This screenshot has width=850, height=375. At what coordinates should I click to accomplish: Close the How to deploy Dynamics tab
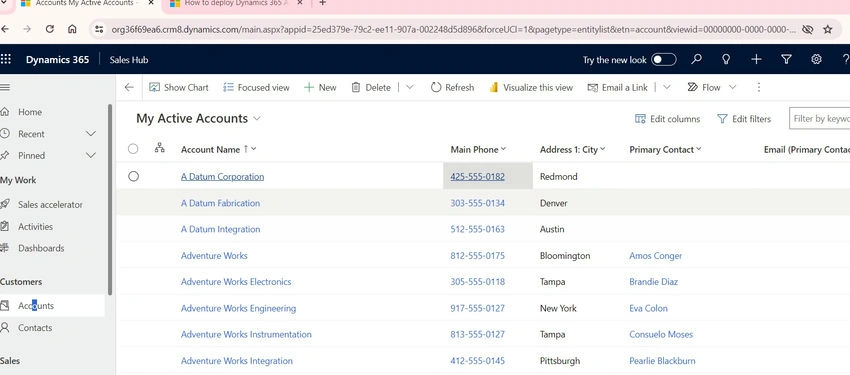300,3
